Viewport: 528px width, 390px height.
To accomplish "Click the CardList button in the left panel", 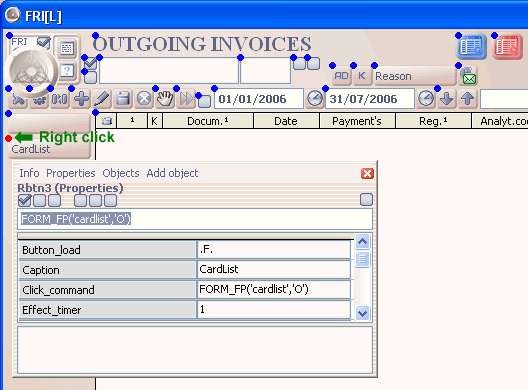I will [x=49, y=149].
